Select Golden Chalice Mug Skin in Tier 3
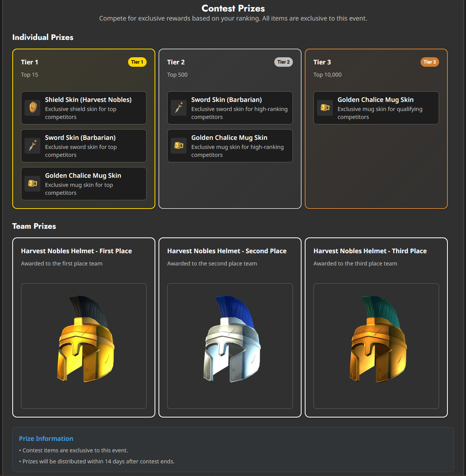Screen dimensions: 466x476 375,100
